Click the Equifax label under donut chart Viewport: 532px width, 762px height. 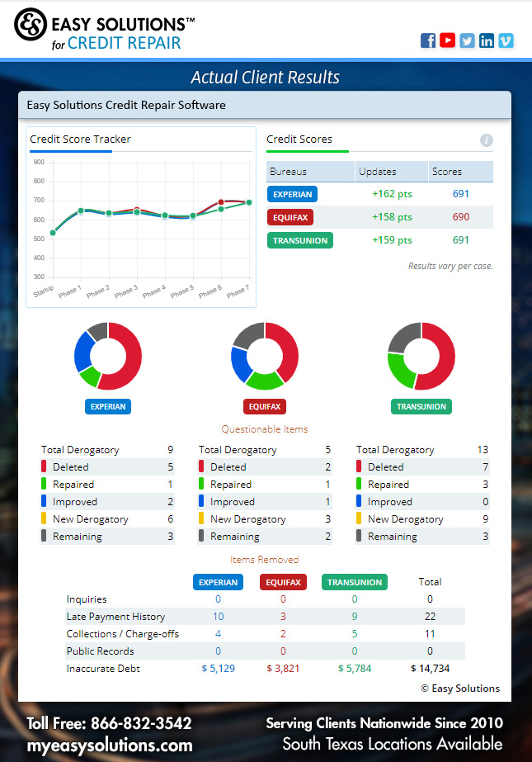click(x=265, y=406)
